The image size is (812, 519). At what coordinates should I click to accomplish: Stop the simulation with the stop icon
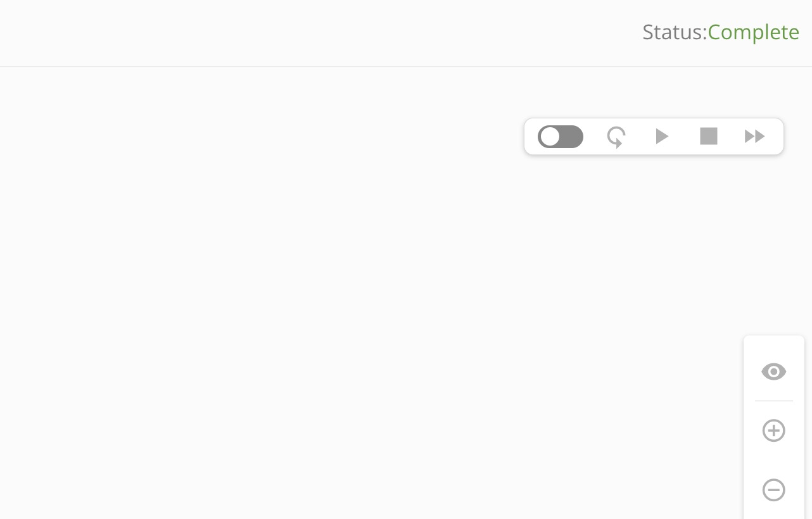click(709, 135)
